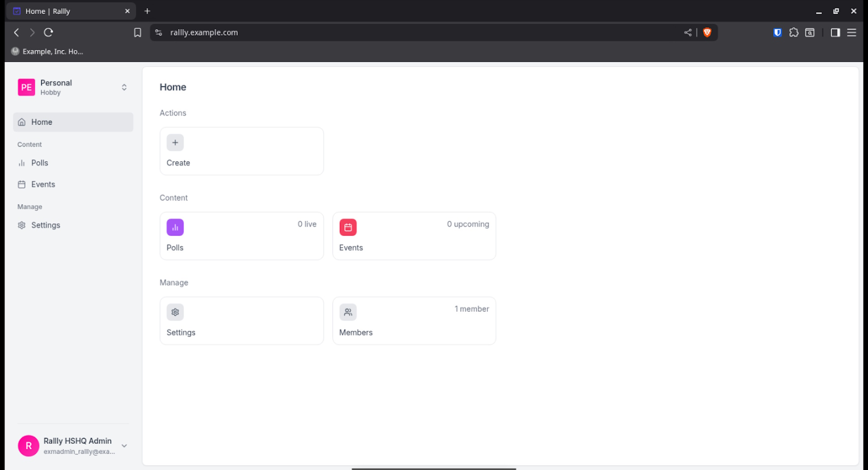The width and height of the screenshot is (868, 470).
Task: Expand the Rallly HSHQ Admin user menu
Action: pos(124,446)
